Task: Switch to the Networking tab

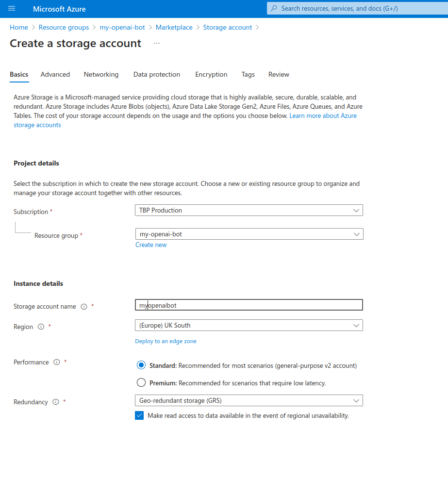Action: click(x=101, y=75)
